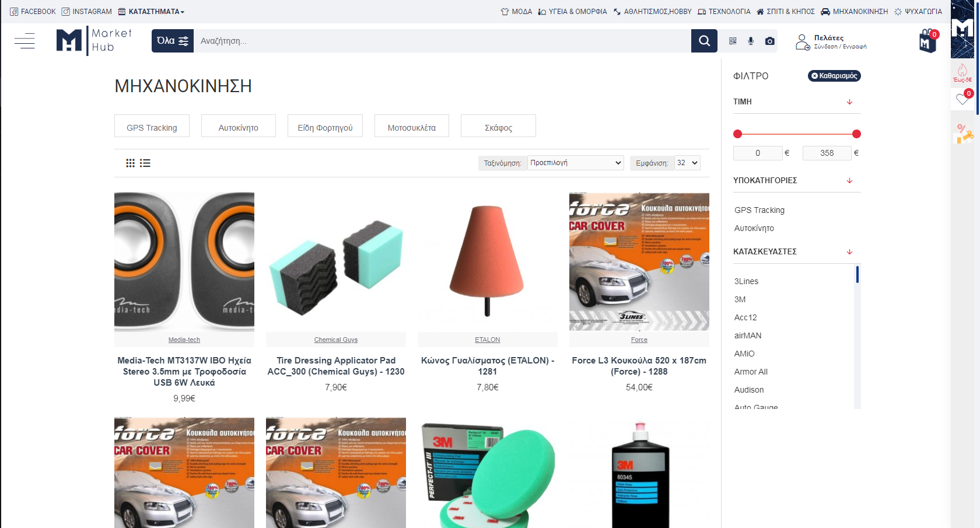
Task: Open the Εμφάνιση items-per-page dropdown
Action: (x=687, y=163)
